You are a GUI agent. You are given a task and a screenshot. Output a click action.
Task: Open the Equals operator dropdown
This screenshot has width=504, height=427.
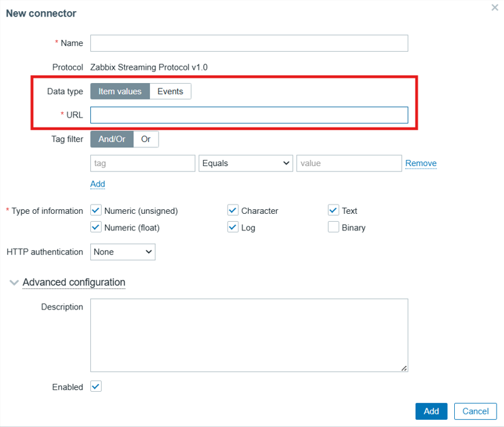246,163
